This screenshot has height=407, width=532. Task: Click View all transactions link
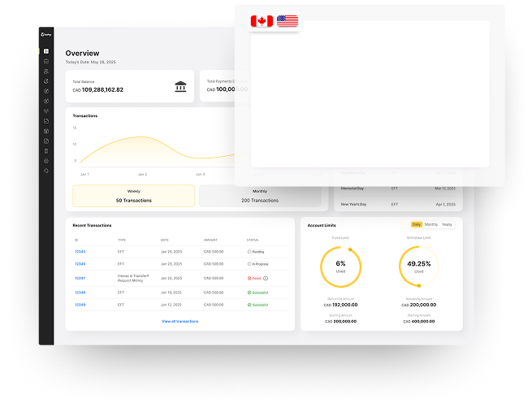coord(179,322)
